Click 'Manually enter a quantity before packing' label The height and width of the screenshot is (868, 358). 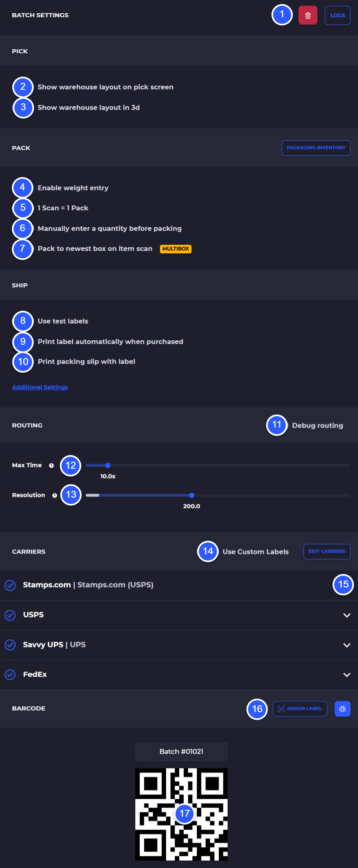point(109,228)
